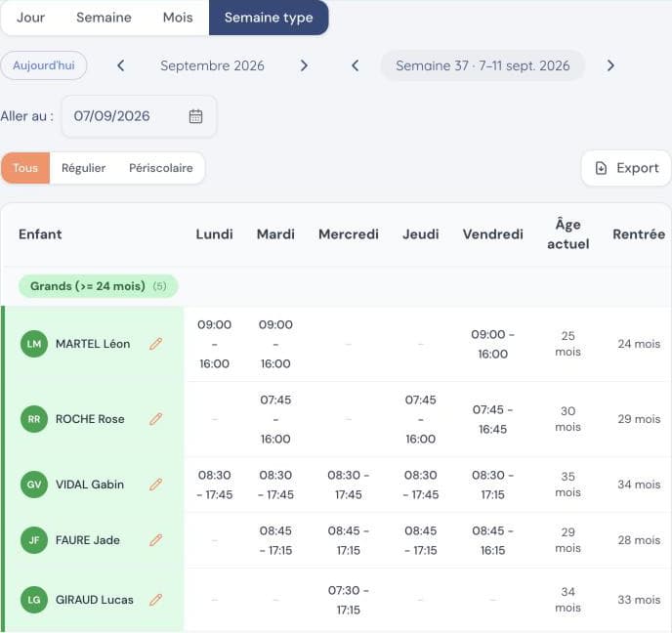Go to the week before Semaine 37
Image resolution: width=672 pixels, height=633 pixels.
(x=355, y=65)
